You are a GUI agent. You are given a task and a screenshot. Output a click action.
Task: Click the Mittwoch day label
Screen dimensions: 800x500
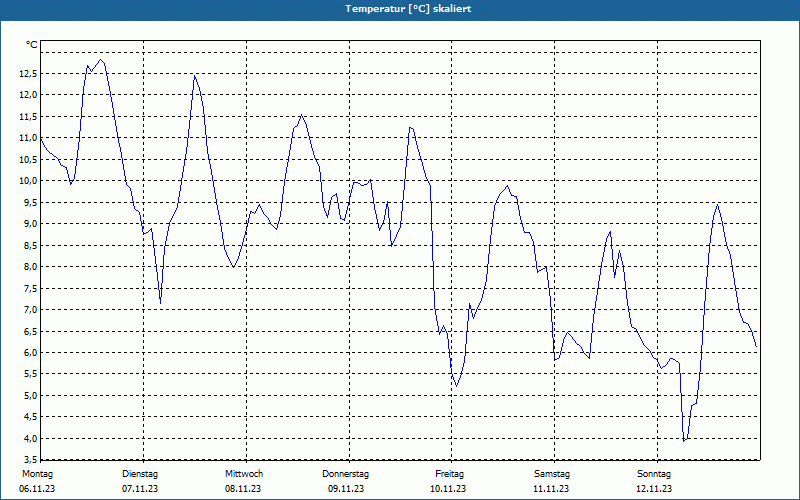click(x=244, y=474)
